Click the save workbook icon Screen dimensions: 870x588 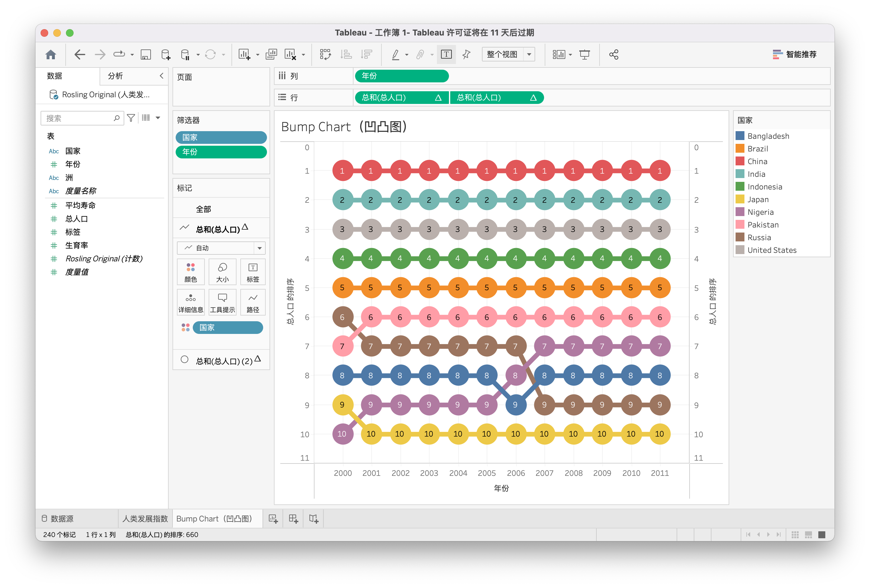(146, 54)
